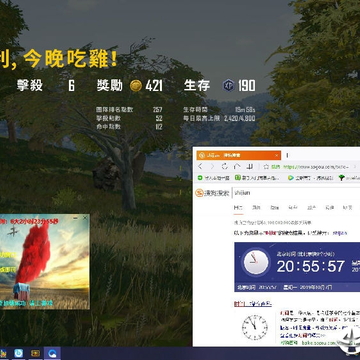
Task: Click the red countdown text in the airdrop window
Action: 29,221
